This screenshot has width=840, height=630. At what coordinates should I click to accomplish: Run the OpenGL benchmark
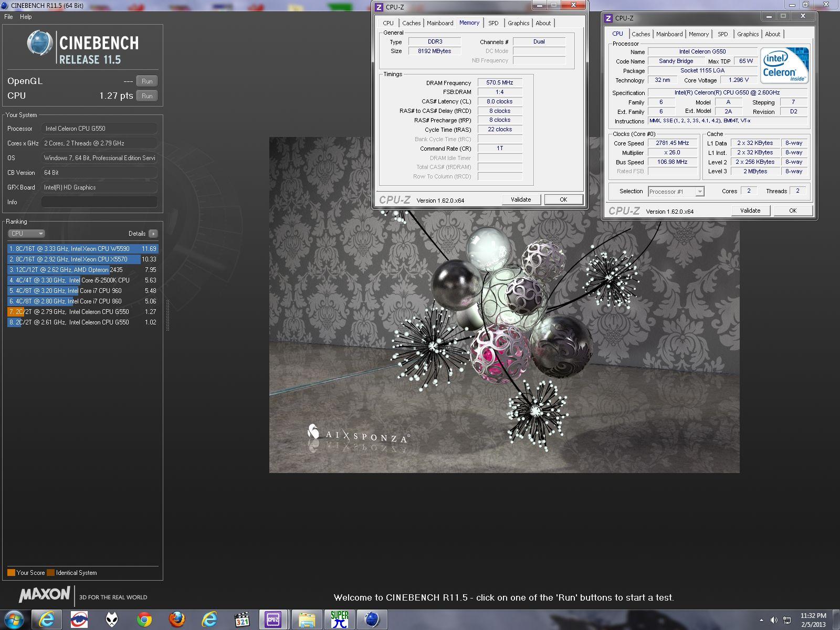click(x=147, y=81)
